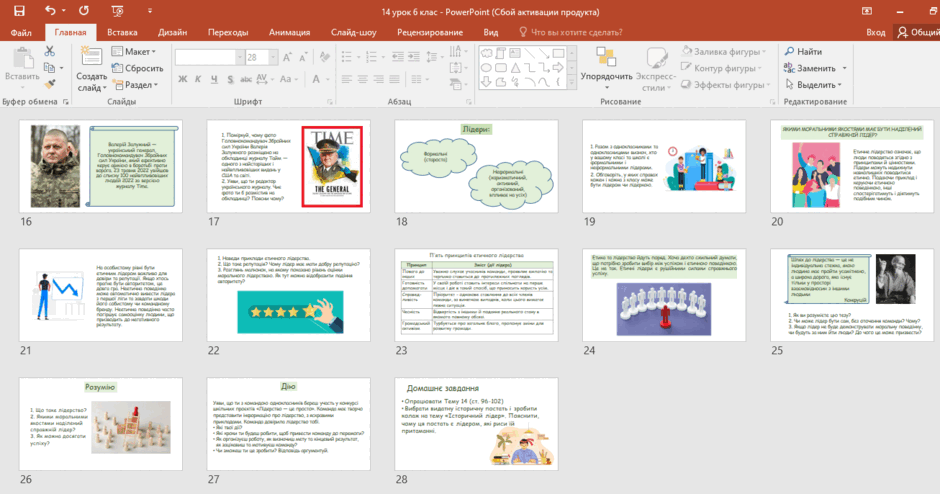Select slide 28 Домашнє завдання thumbnail
940x494 pixels.
click(476, 424)
